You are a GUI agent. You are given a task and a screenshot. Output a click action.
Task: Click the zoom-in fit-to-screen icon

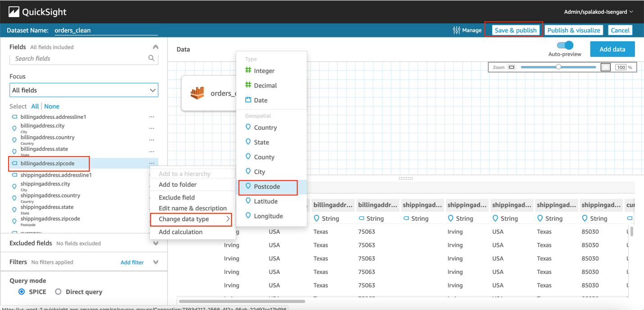pyautogui.click(x=606, y=67)
